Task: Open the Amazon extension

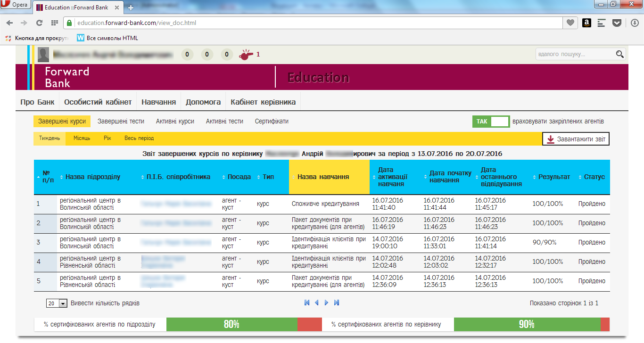Action: (x=586, y=23)
